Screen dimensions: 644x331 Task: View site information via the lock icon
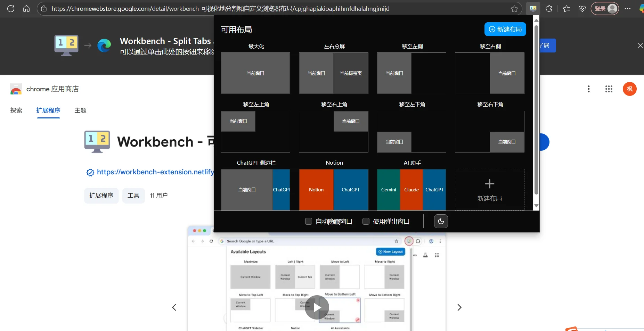click(x=44, y=9)
